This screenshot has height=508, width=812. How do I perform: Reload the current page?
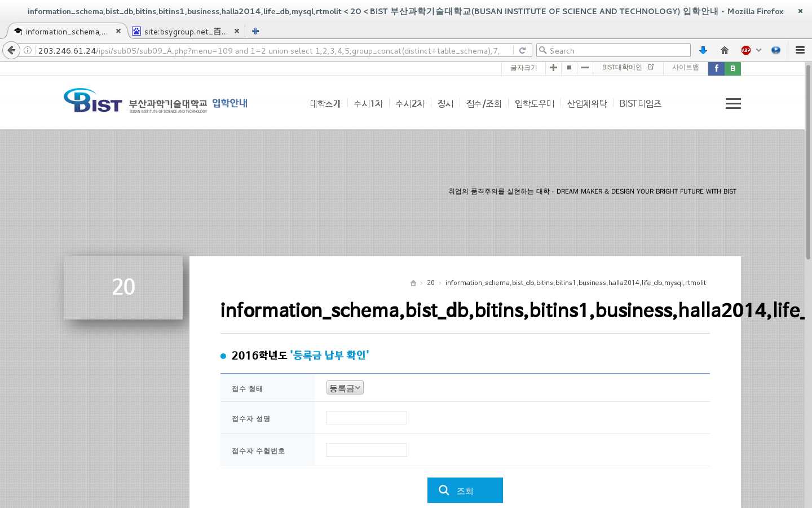[522, 50]
